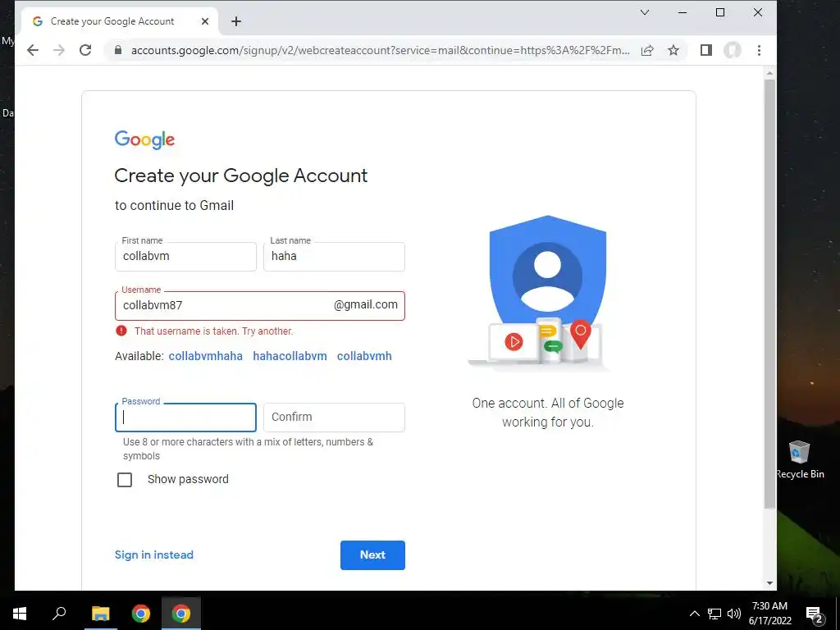Viewport: 840px width, 630px height.
Task: Bookmark this page with the star icon
Action: pos(673,50)
